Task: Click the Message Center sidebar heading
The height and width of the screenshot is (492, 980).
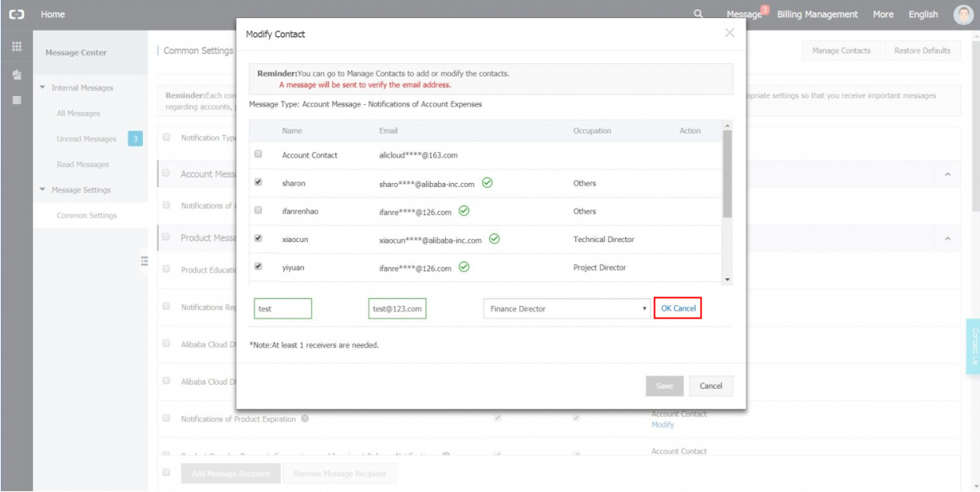Action: pos(76,53)
